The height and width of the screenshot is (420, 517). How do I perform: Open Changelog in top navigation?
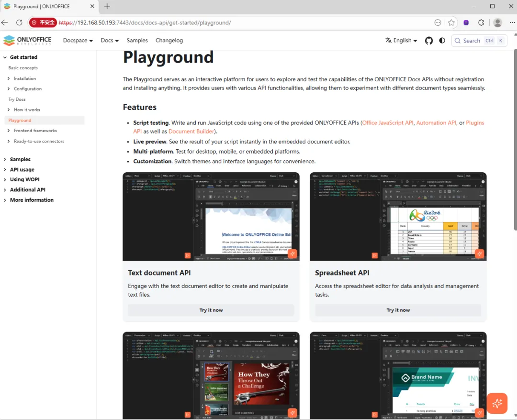pyautogui.click(x=169, y=41)
